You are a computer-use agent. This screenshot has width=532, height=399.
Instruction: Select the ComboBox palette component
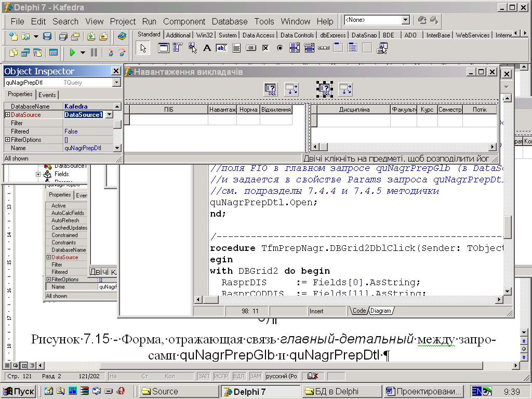coord(309,48)
